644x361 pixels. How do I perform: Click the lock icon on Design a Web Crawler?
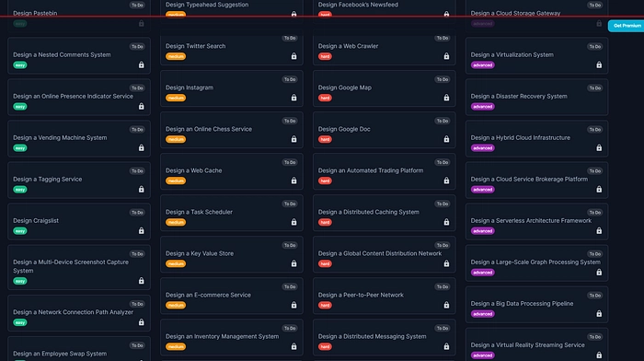(446, 56)
